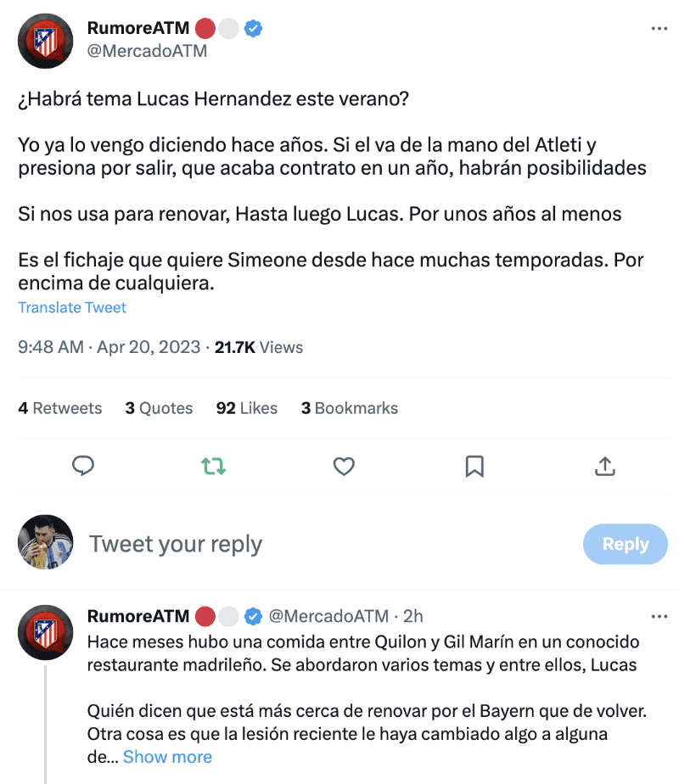This screenshot has width=679, height=784.
Task: Bookmark the tweet with the bookmark icon
Action: click(x=474, y=466)
